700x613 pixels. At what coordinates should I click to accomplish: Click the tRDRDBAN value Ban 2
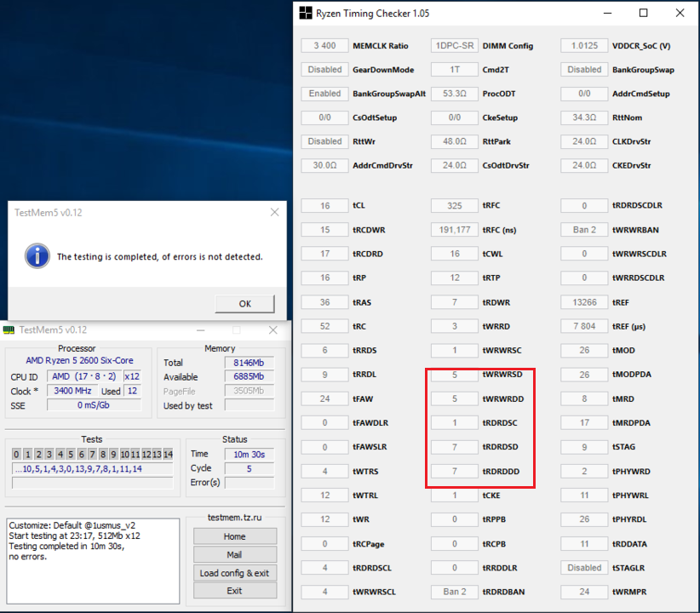coord(455,592)
